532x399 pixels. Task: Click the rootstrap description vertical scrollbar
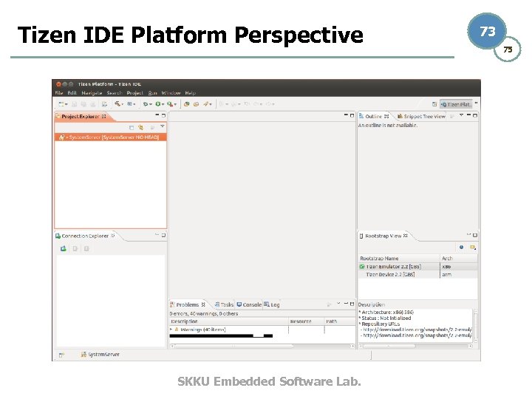pyautogui.click(x=476, y=325)
